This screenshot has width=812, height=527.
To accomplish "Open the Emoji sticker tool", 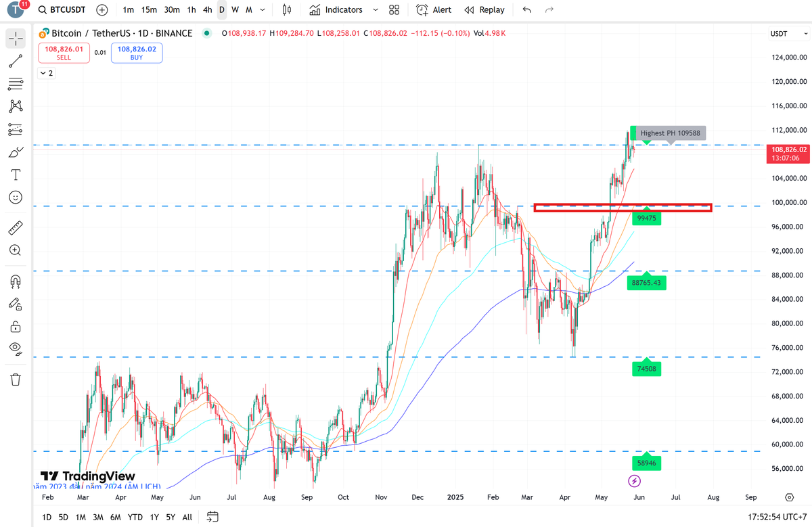I will 15,198.
